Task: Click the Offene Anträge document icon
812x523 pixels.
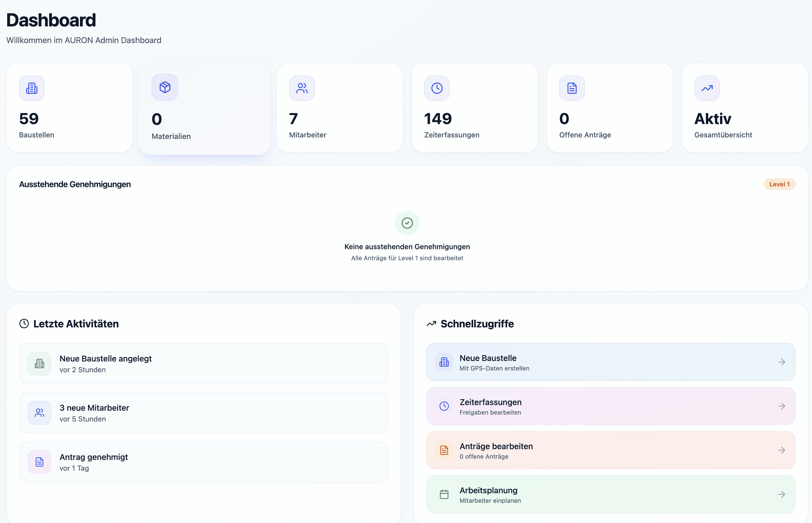Action: pos(572,88)
